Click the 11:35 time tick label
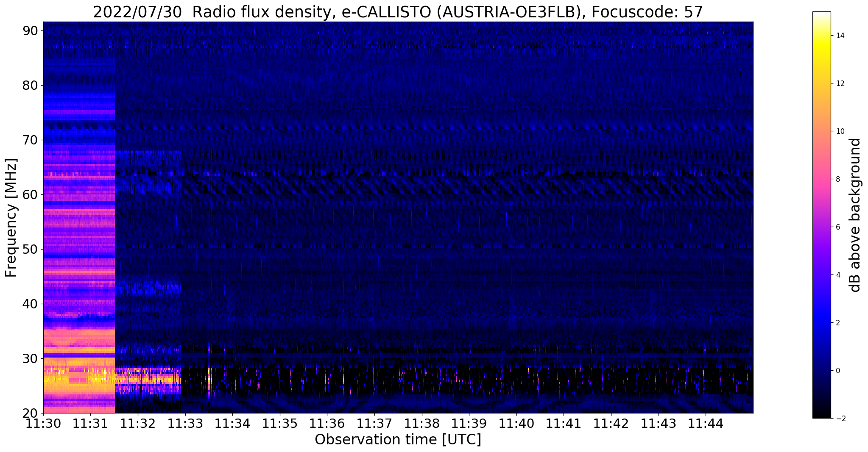This screenshot has height=452, width=868. point(279,423)
